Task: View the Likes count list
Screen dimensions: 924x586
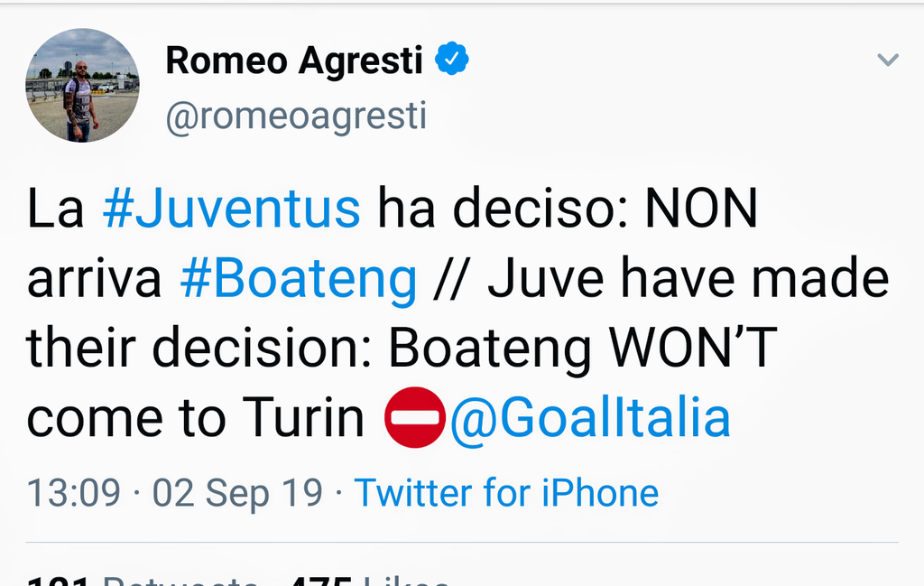Action: (x=379, y=578)
